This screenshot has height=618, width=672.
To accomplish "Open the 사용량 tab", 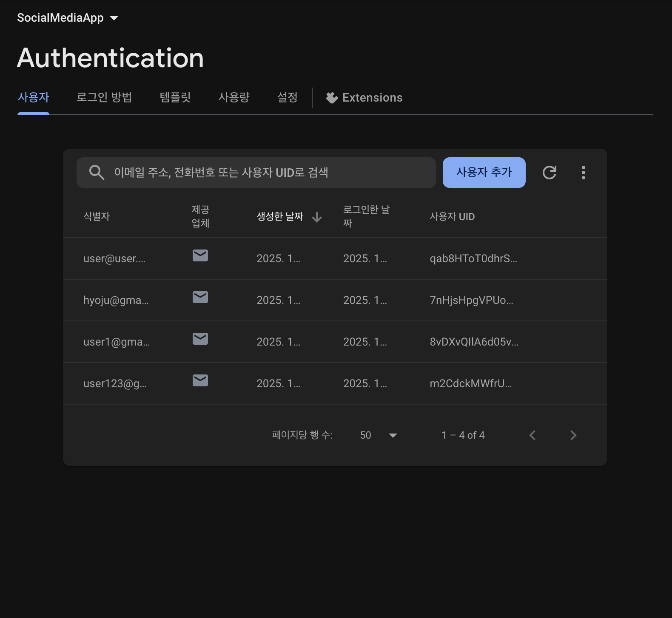I will point(234,97).
